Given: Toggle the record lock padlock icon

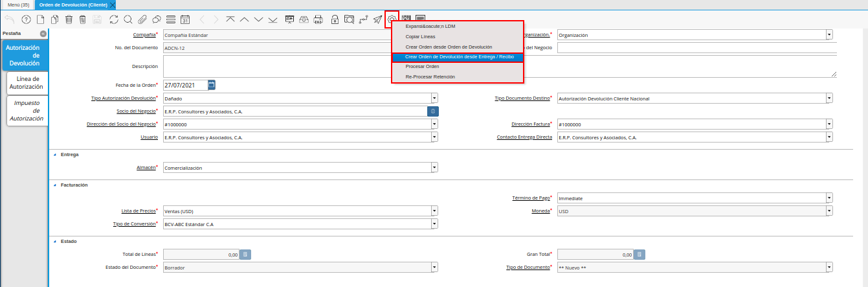Looking at the screenshot, I should (335, 19).
